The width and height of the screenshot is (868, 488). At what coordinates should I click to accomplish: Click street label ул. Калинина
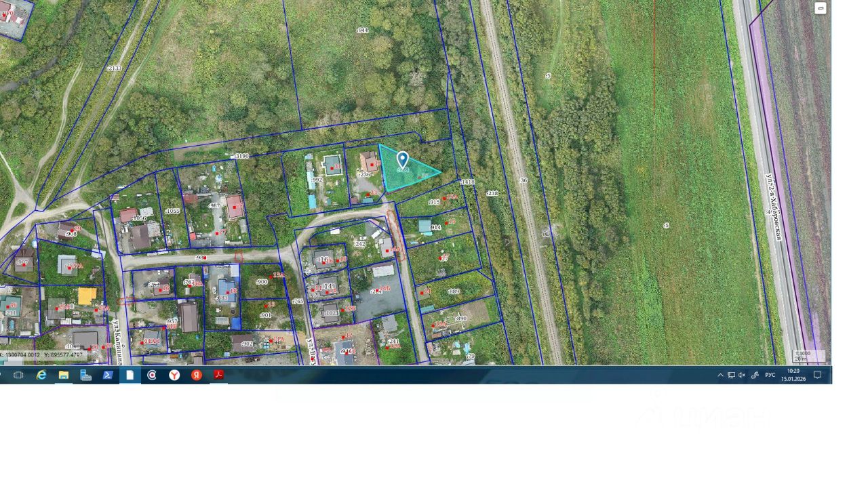coord(117,342)
